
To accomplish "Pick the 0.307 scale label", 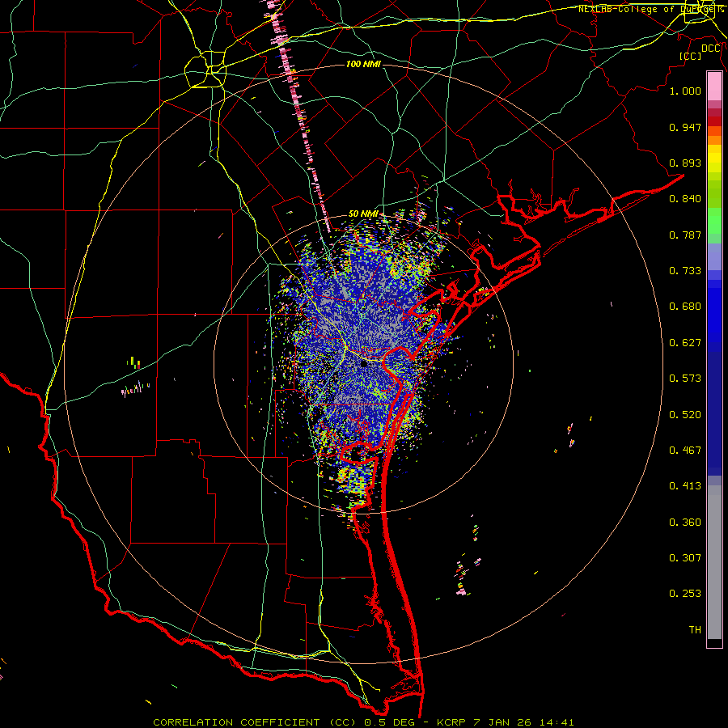I will 685,558.
